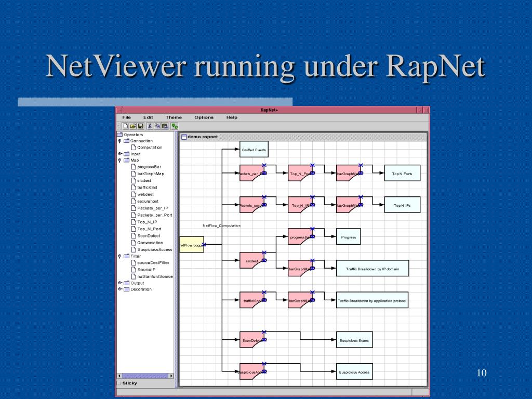Screen dimensions: 532x399
Task: Click the right arrow of tree scrollbar
Action: point(171,376)
